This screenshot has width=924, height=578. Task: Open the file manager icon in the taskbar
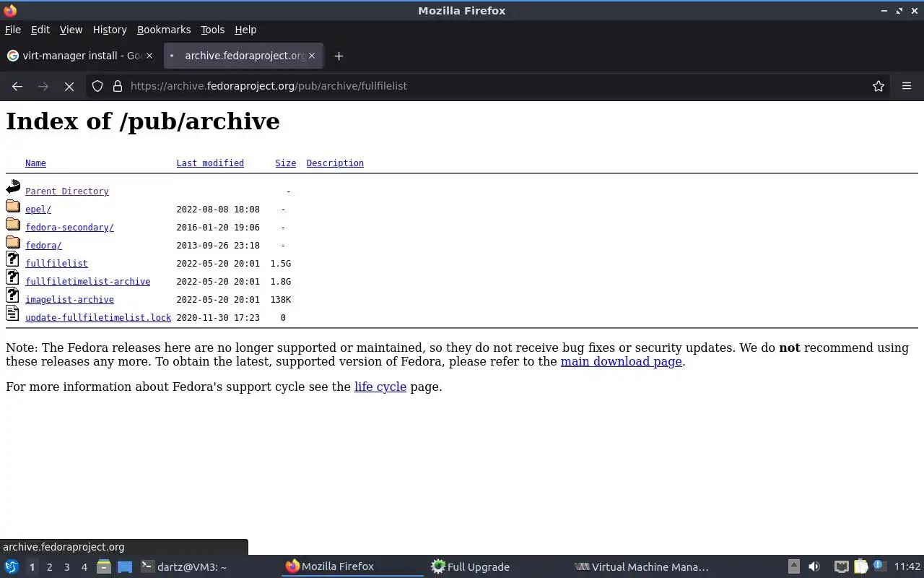click(103, 567)
